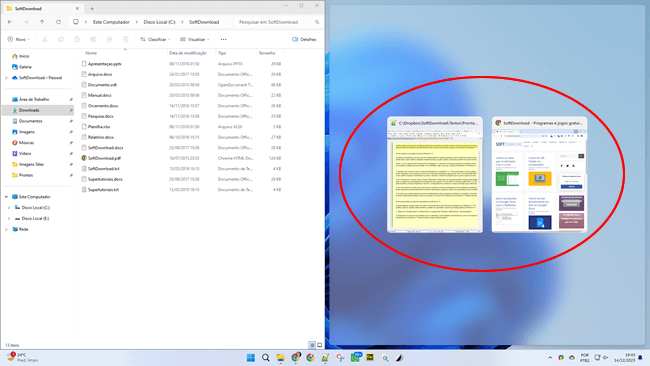
Task: Click the File Explorer icon on the taskbar
Action: (x=281, y=358)
